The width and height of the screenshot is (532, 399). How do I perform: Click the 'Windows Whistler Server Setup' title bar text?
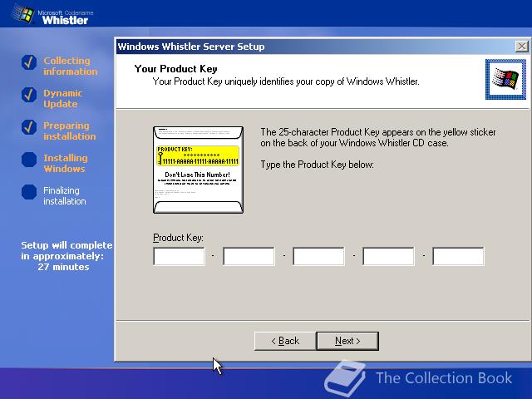point(191,47)
